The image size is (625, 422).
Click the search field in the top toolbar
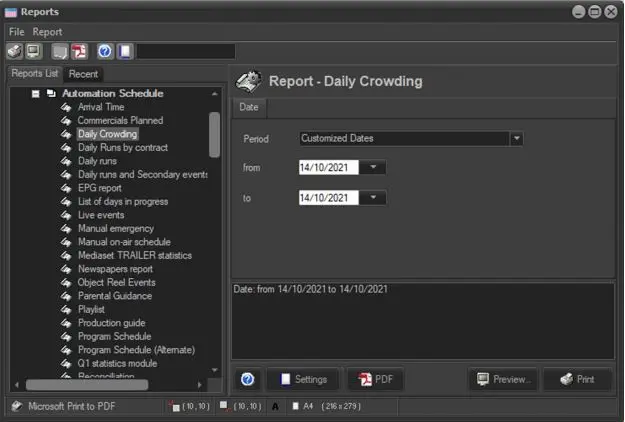click(185, 51)
